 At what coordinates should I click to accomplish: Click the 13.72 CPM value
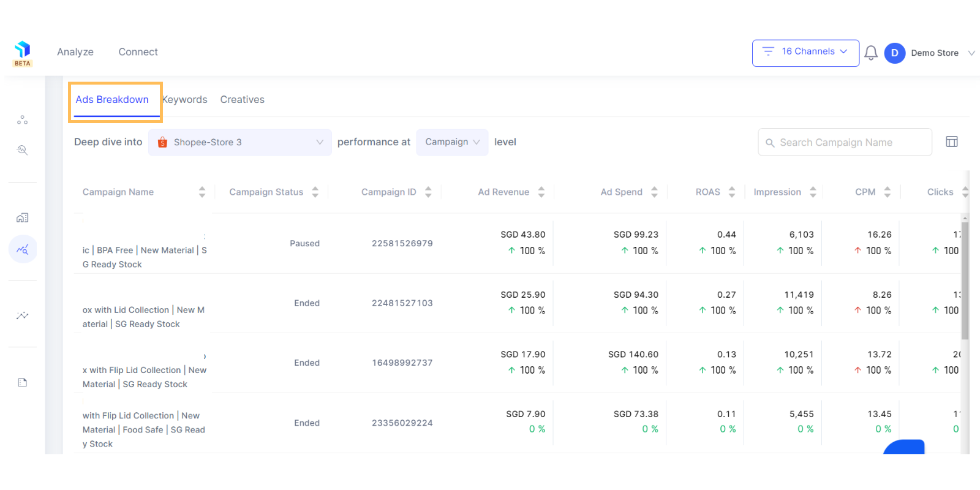tap(880, 355)
